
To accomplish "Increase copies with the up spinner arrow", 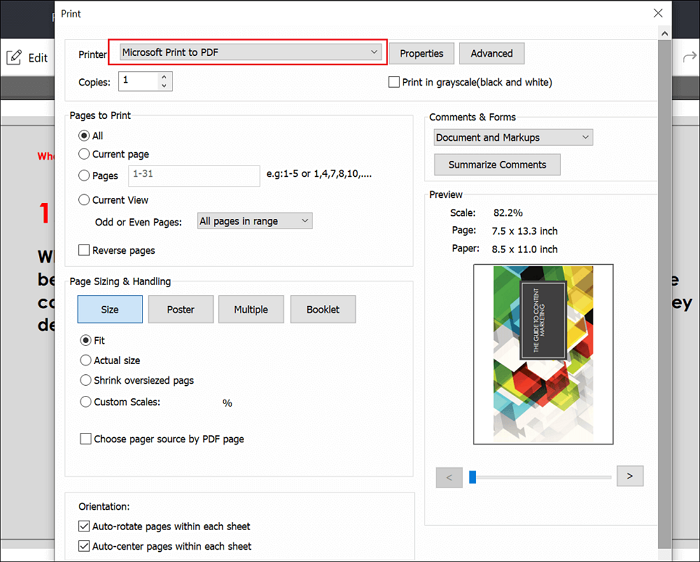I will point(164,77).
